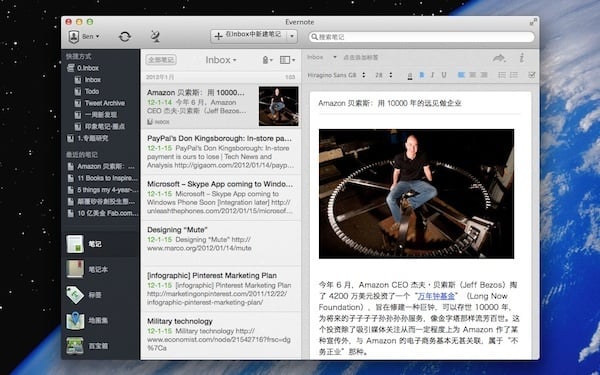
Task: Open the font size selector
Action: [384, 75]
